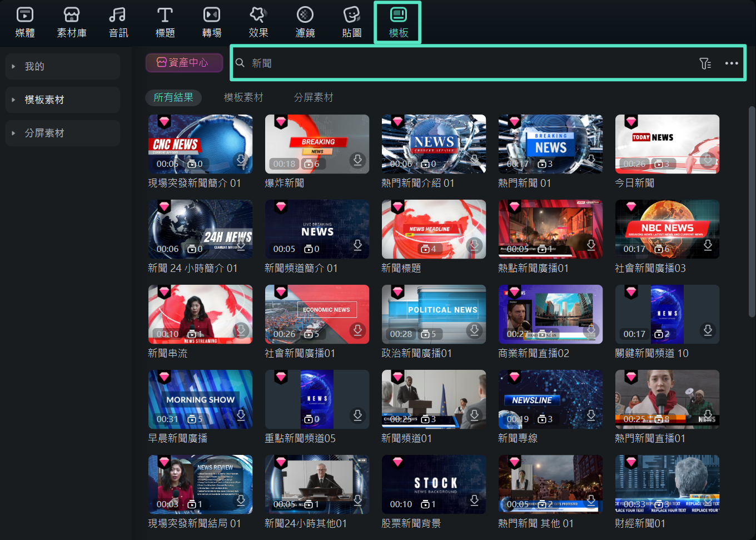
Task: Click the filter icon in search bar
Action: [x=705, y=63]
